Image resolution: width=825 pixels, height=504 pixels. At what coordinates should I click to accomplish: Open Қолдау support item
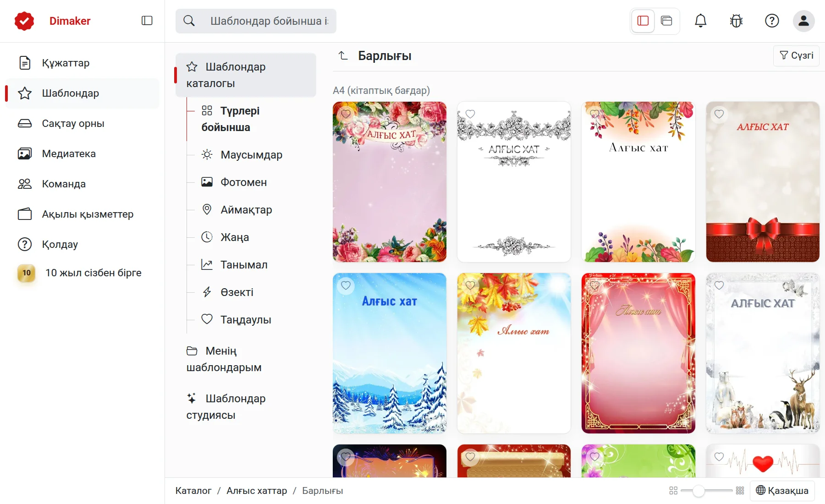pyautogui.click(x=82, y=244)
